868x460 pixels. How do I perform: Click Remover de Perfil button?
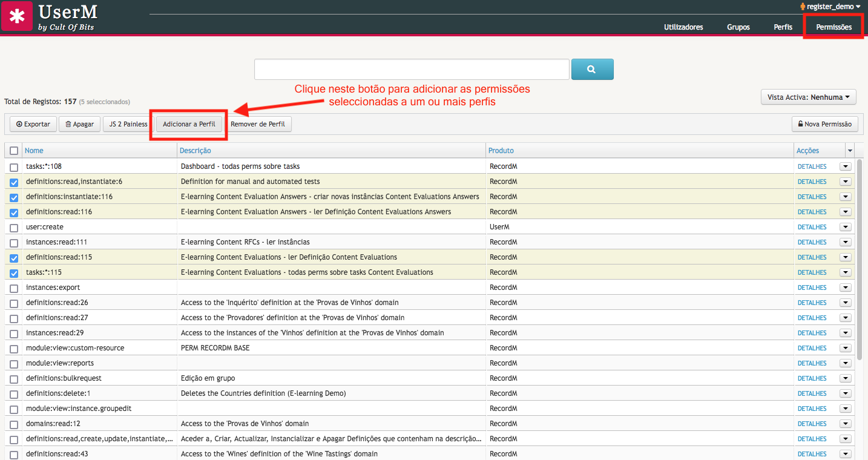258,124
